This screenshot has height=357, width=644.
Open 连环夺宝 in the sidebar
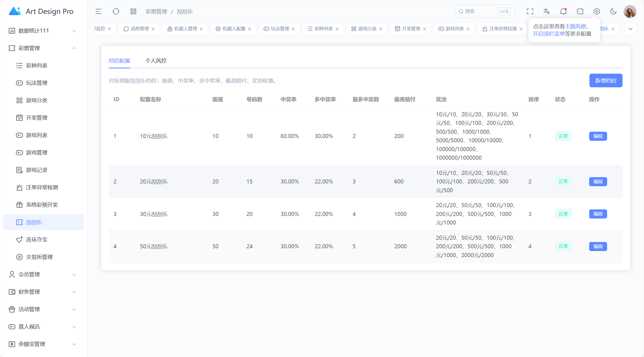(43, 240)
